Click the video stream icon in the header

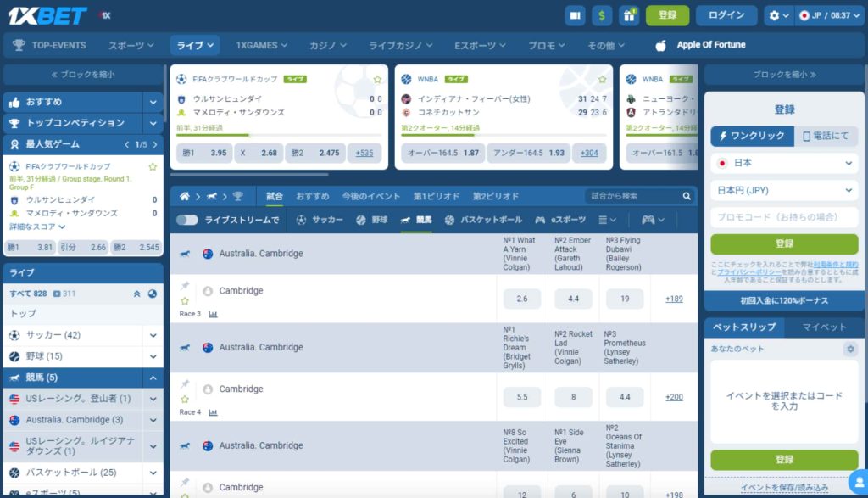576,15
